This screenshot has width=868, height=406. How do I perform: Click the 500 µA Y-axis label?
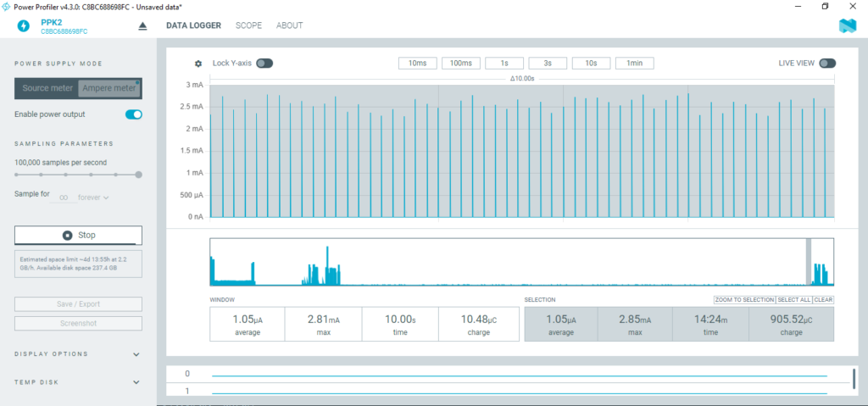click(192, 195)
